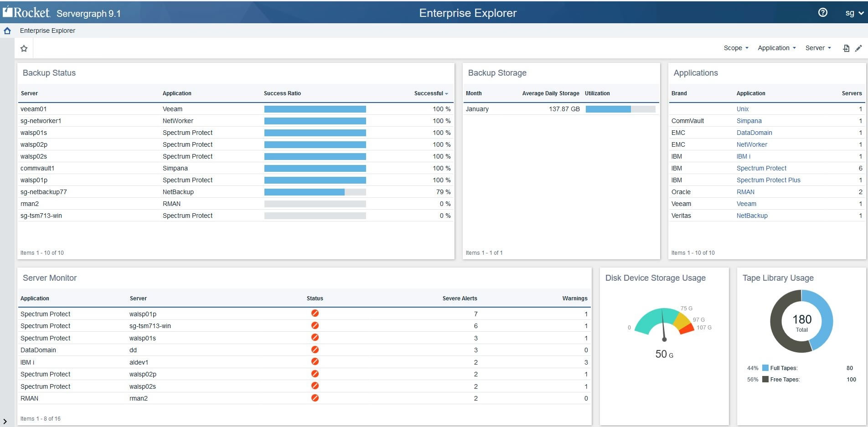The width and height of the screenshot is (868, 427).
Task: Click status icon for rman2 in Server Monitor
Action: point(315,398)
